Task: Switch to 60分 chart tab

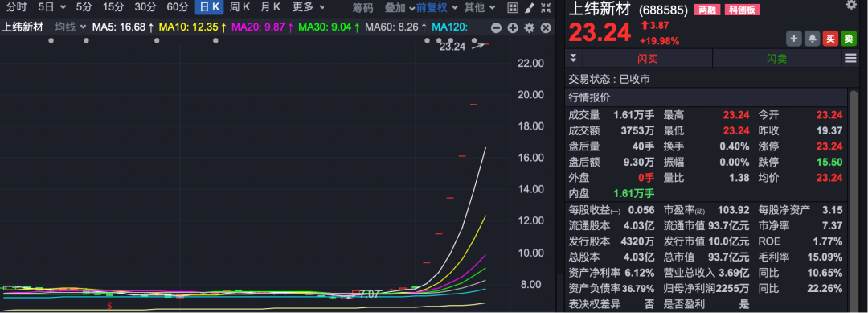Action: [178, 8]
